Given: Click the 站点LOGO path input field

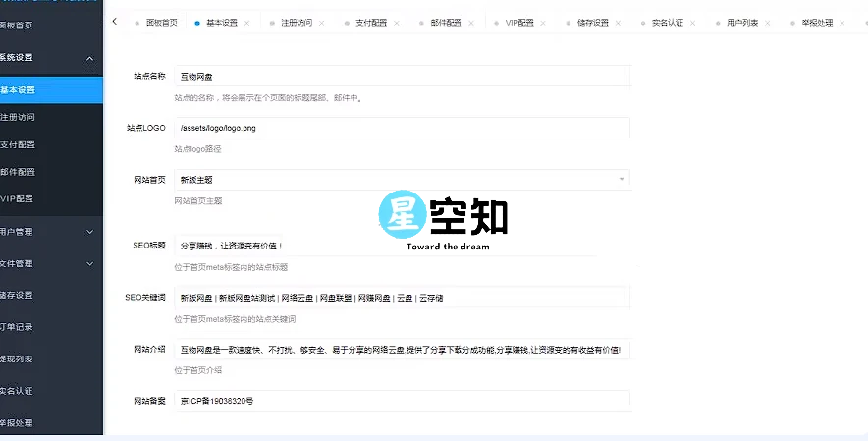Looking at the screenshot, I should tap(402, 128).
